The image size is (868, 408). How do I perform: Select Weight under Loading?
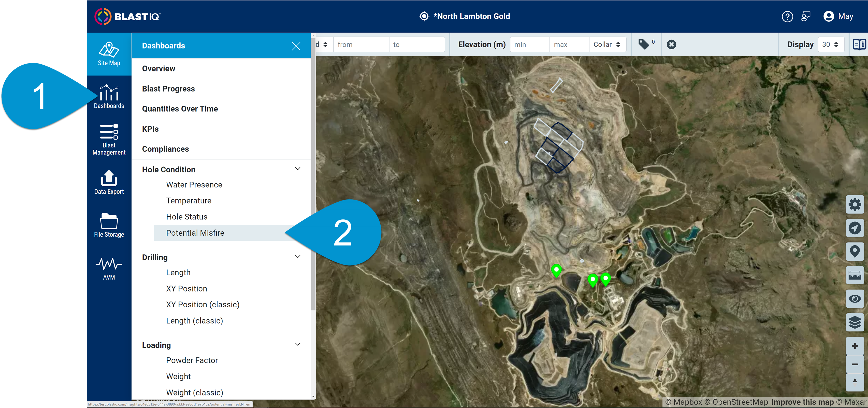coord(178,377)
